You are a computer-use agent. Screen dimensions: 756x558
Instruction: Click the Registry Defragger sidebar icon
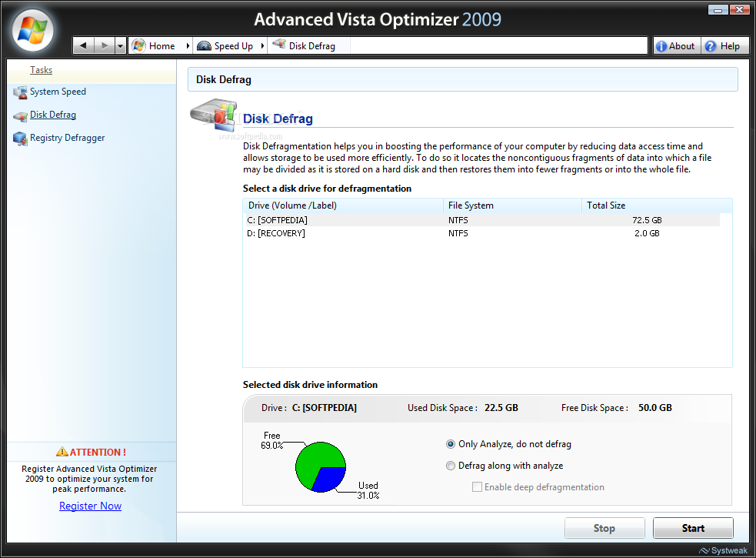click(20, 139)
